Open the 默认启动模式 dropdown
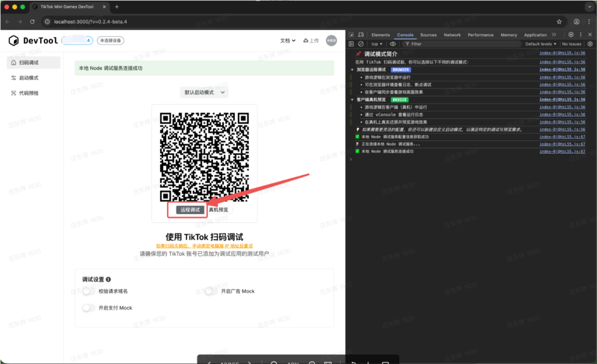597x364 pixels. click(204, 92)
